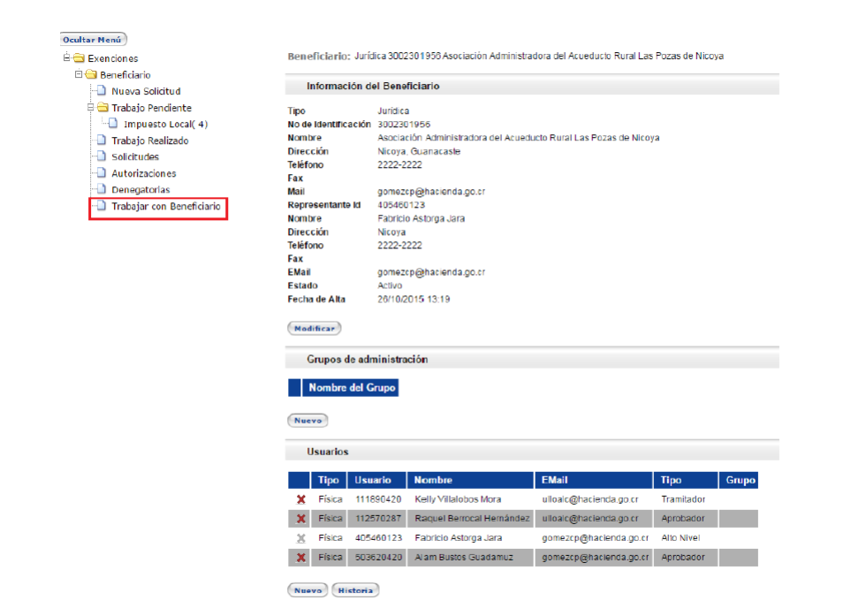Image resolution: width=851 pixels, height=616 pixels.
Task: Click the Nombre del Grupo column header
Action: click(351, 387)
